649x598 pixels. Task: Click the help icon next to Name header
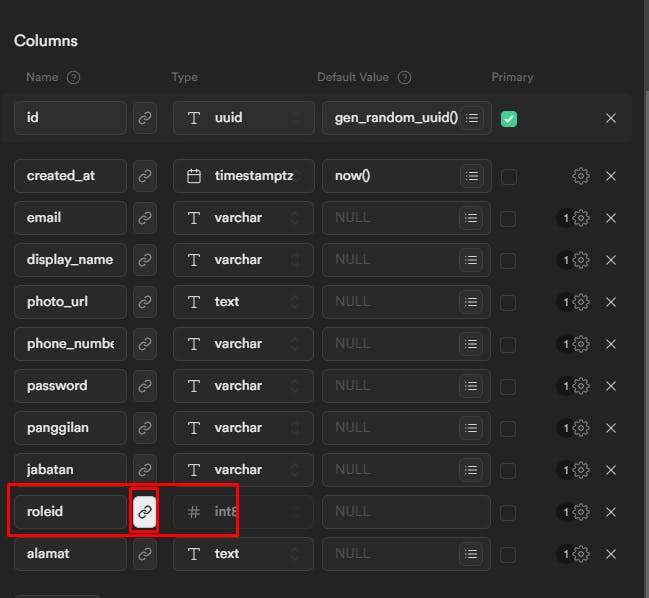(73, 77)
